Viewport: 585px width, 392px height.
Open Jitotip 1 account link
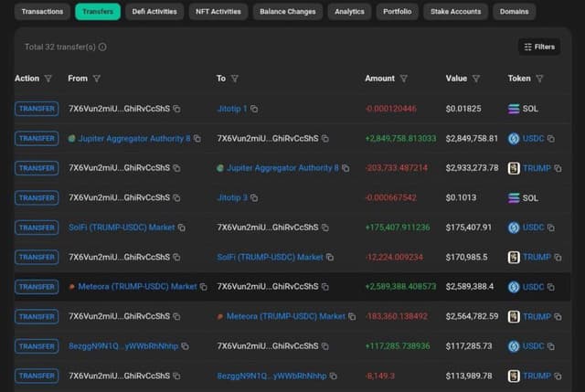tap(232, 109)
